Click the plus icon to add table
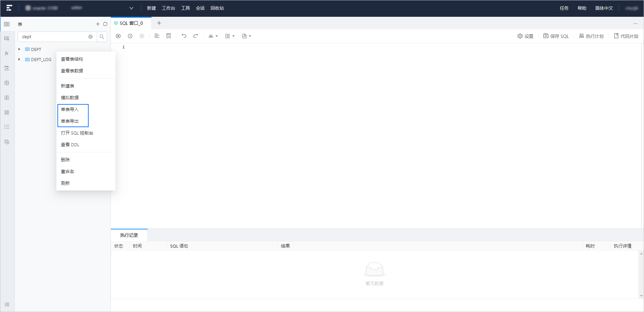This screenshot has width=644, height=312. [98, 24]
